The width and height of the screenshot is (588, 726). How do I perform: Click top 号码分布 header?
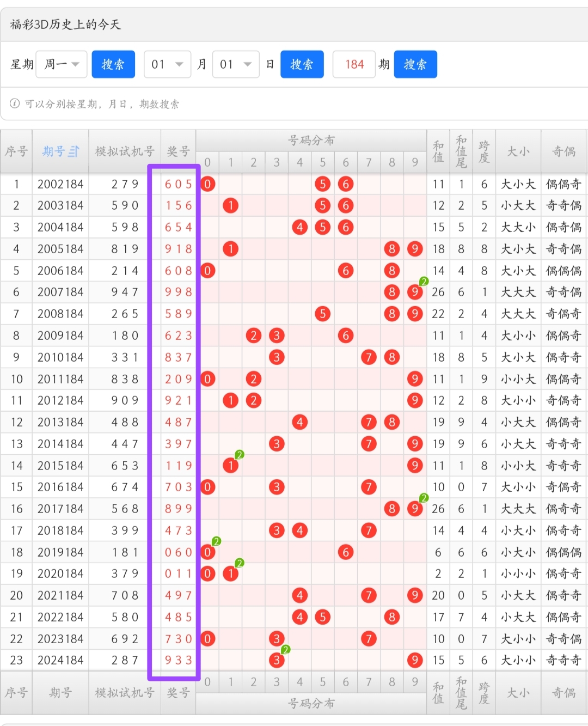pos(311,141)
